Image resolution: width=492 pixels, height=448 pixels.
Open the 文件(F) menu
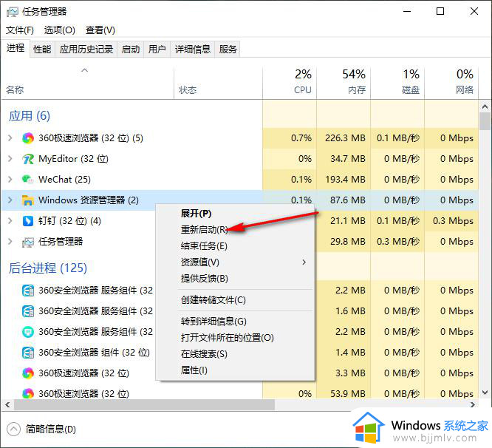click(20, 30)
